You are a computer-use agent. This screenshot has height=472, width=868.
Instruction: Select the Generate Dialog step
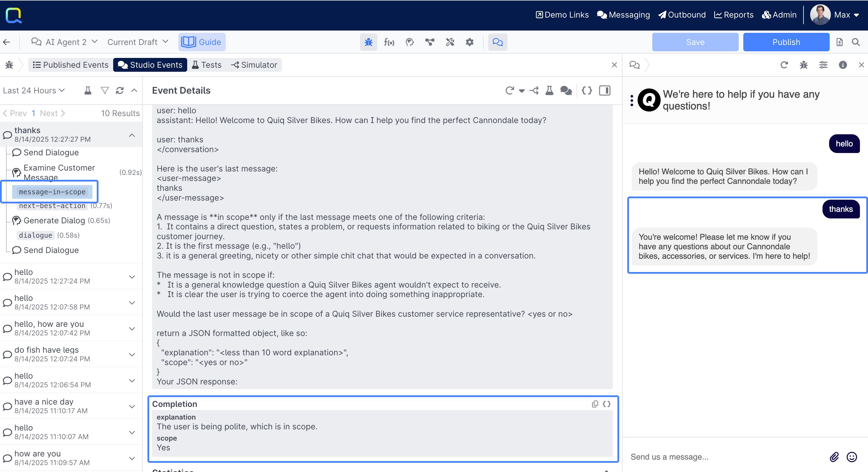click(x=54, y=220)
